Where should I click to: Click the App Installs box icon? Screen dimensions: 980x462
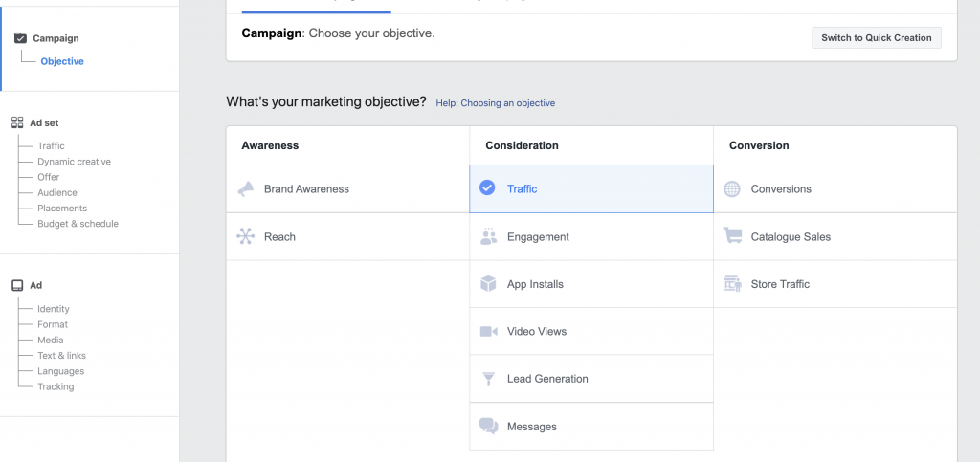488,284
